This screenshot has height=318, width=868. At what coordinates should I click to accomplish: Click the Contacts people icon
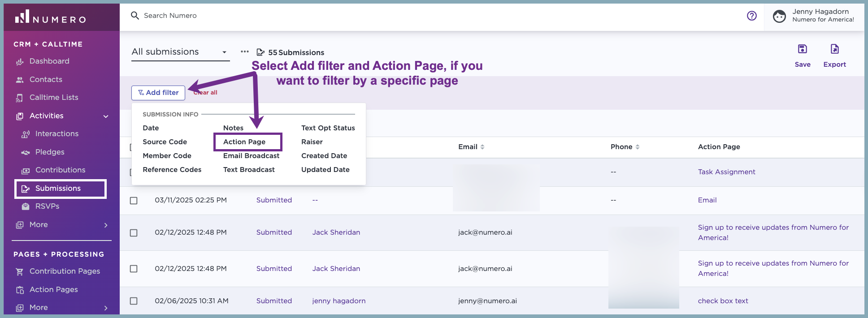tap(20, 80)
